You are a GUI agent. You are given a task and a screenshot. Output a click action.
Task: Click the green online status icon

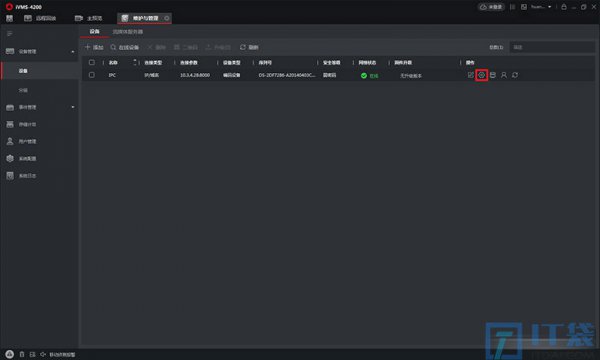[364, 76]
